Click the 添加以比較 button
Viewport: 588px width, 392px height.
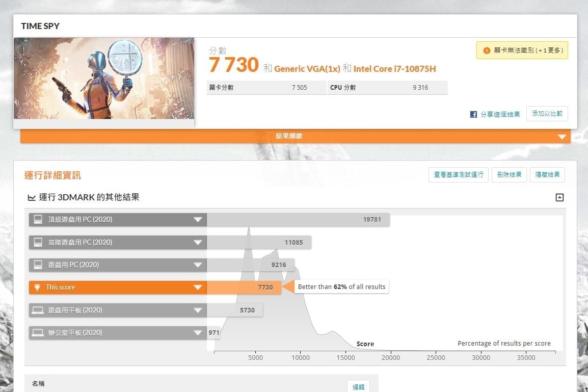(547, 114)
